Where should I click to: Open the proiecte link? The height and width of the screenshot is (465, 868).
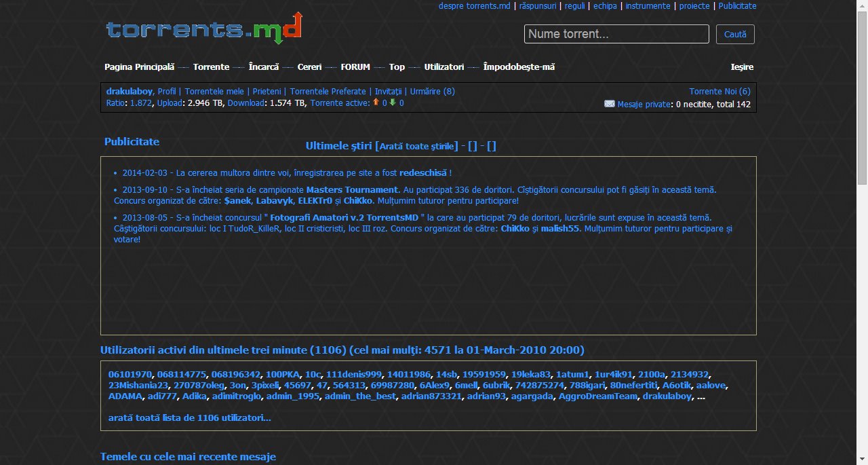694,6
